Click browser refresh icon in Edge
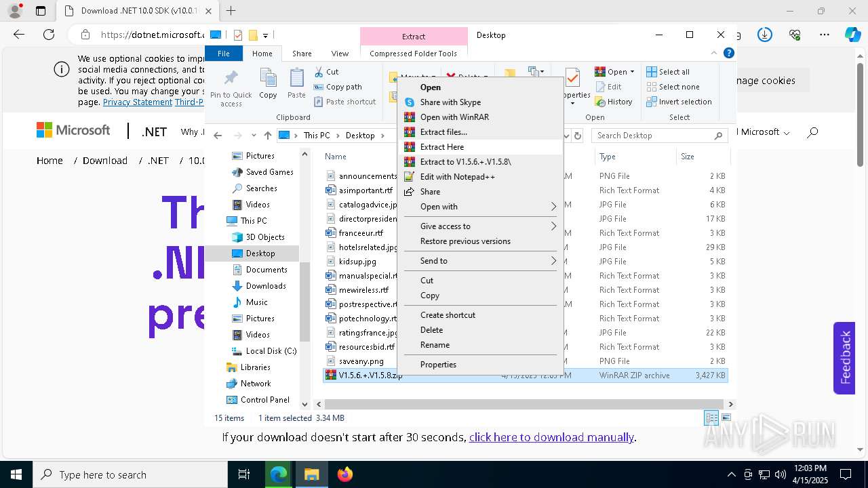This screenshot has width=868, height=488. pyautogui.click(x=48, y=35)
